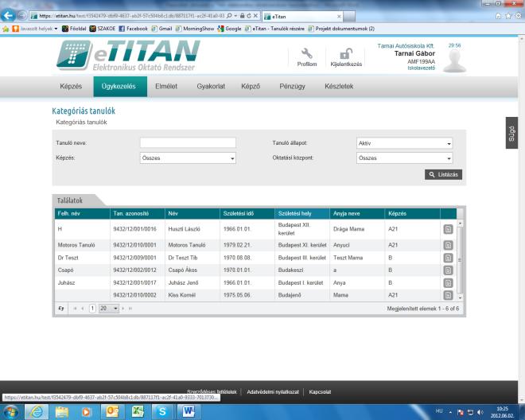Viewport: 525px width, 420px height.
Task: Open Szerződéses feltételek footer link
Action: click(x=212, y=391)
